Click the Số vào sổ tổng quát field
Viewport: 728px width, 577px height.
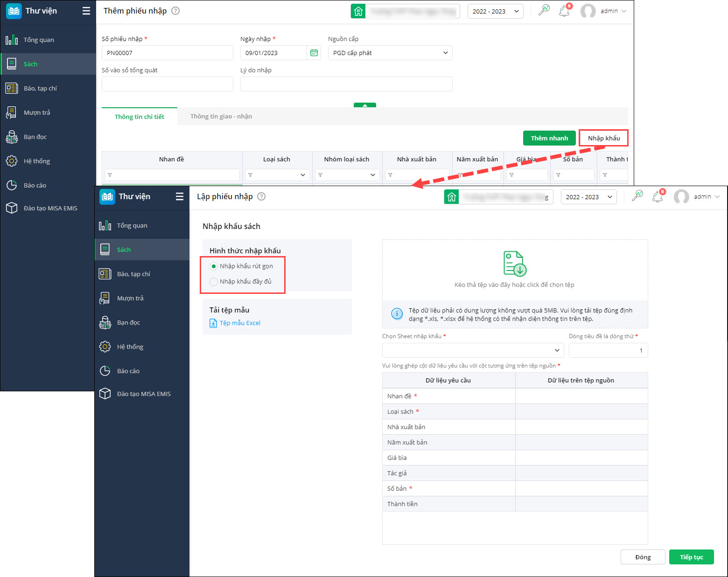coord(168,84)
